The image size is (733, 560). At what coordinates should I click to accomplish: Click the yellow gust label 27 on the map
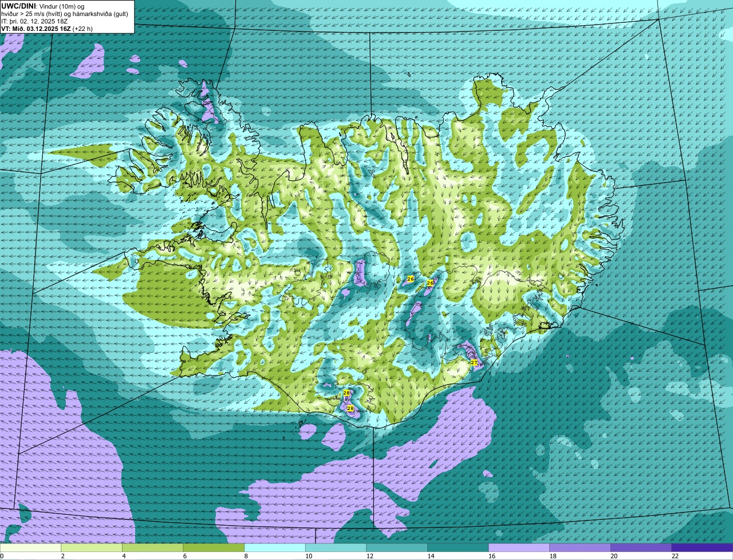(474, 363)
